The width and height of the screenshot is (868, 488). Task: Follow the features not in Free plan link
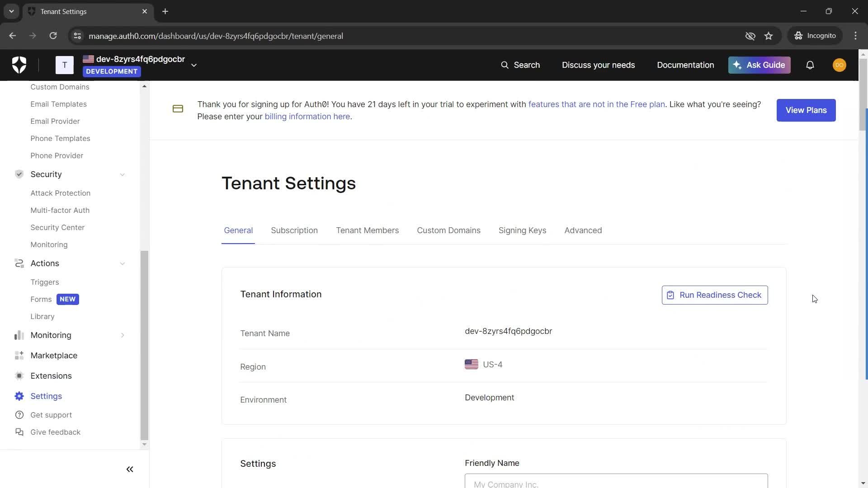pos(596,104)
